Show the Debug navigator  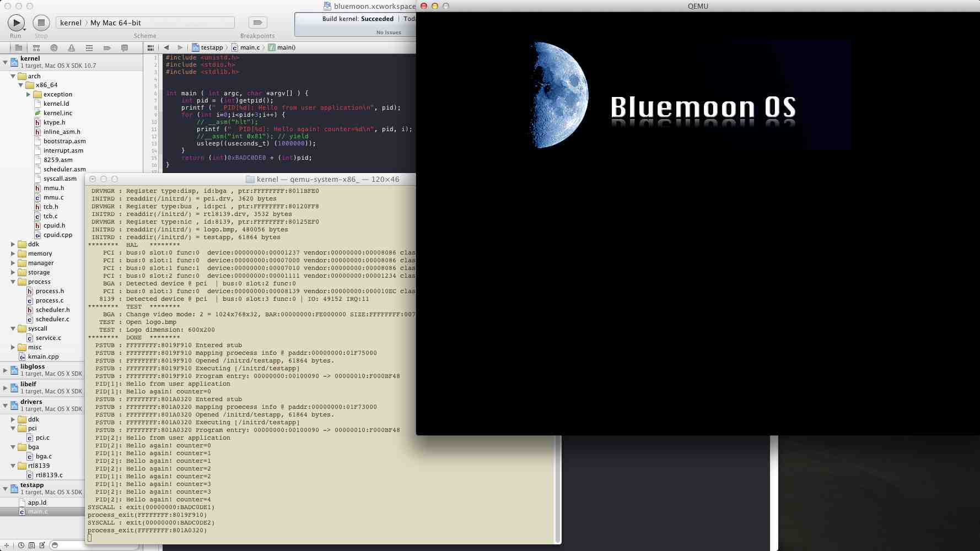[x=89, y=48]
